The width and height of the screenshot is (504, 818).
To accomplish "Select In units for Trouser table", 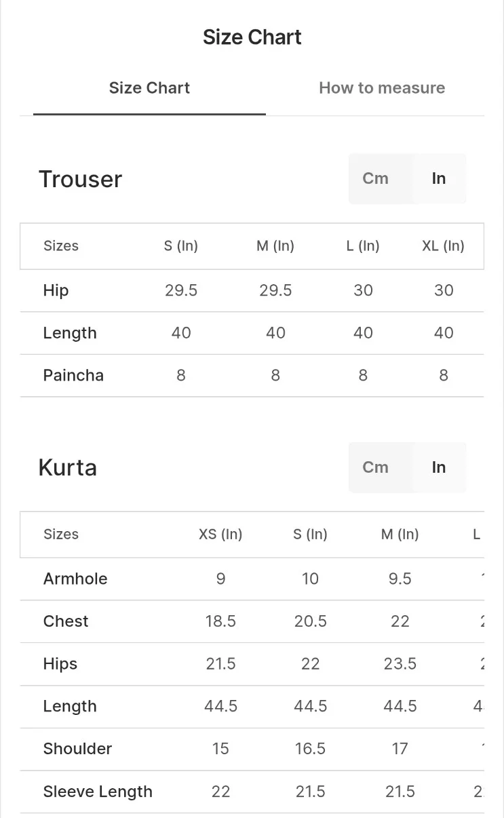I will click(x=439, y=178).
